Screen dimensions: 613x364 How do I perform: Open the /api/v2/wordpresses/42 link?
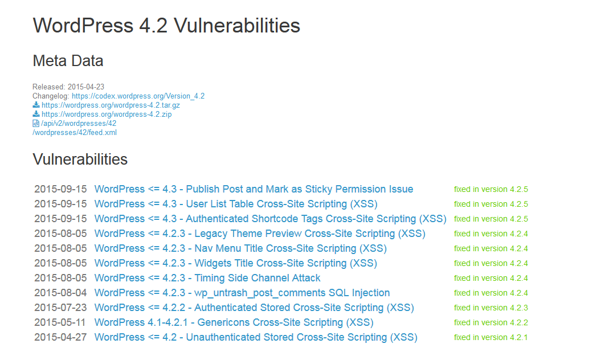click(79, 124)
